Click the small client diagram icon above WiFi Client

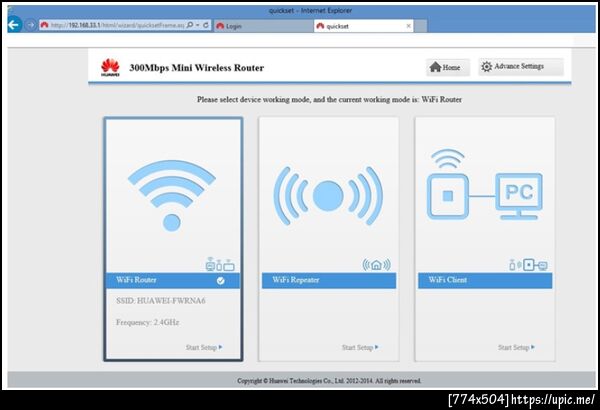point(528,265)
